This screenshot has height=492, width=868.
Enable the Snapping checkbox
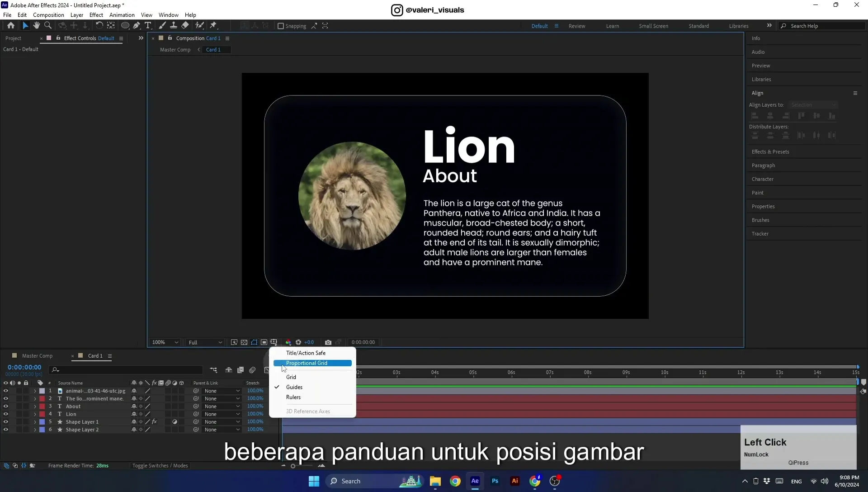tap(280, 26)
